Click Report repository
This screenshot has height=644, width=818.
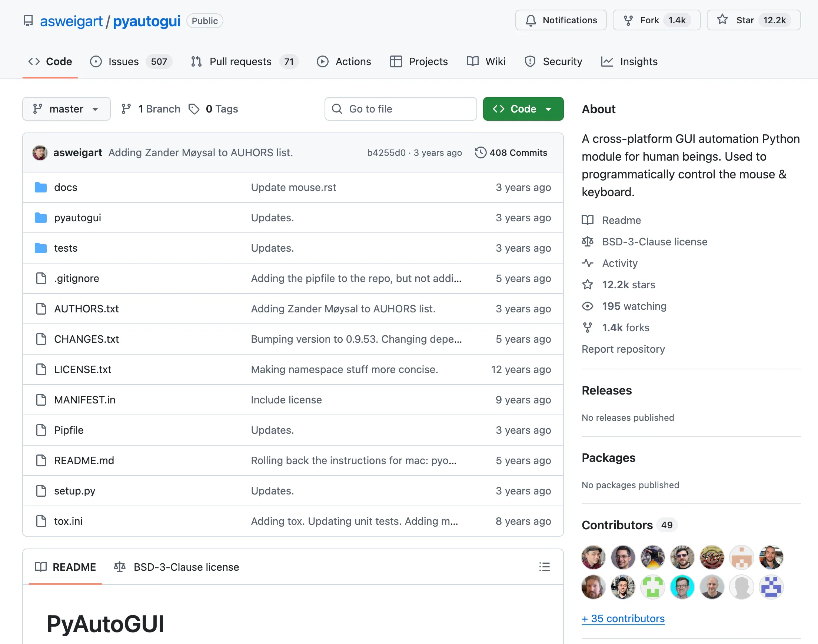[623, 349]
